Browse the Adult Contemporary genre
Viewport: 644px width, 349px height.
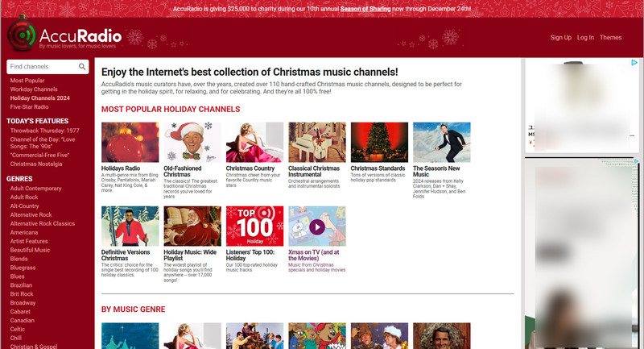tap(35, 189)
